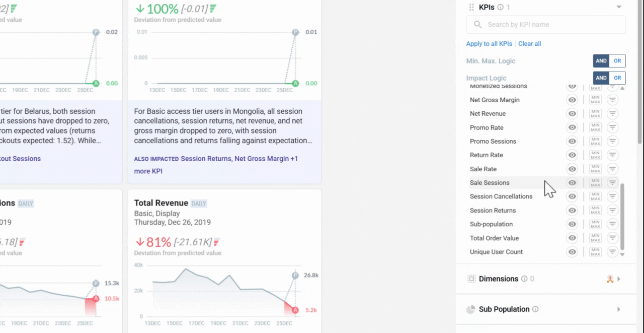
Task: Collapse the KPIs section arrow
Action: point(619,7)
